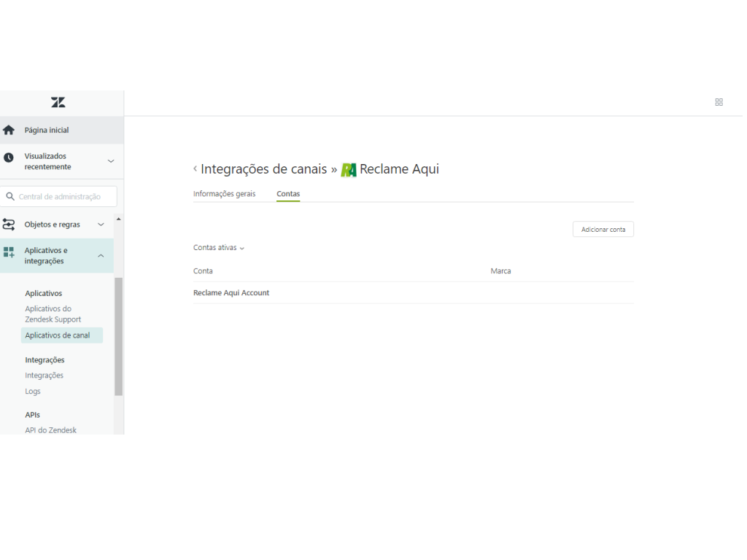Open the Zendesk products grid icon
The image size is (747, 560).
pyautogui.click(x=719, y=103)
